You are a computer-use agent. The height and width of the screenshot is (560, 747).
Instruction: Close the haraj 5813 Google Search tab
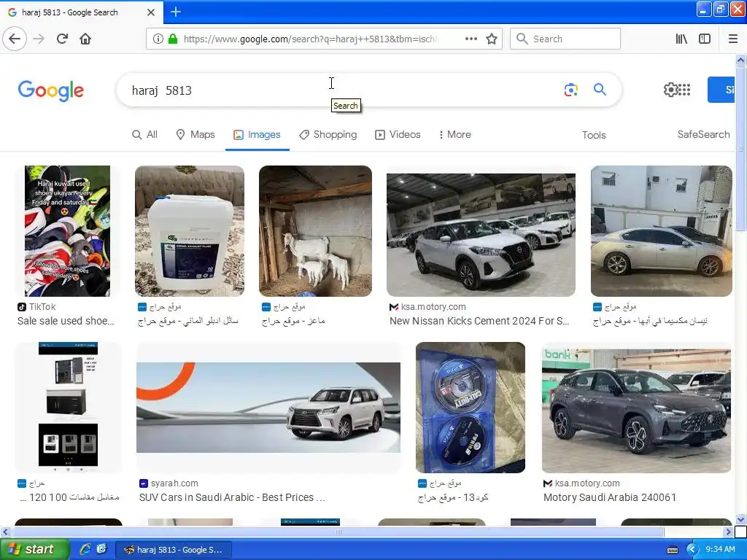[x=150, y=12]
